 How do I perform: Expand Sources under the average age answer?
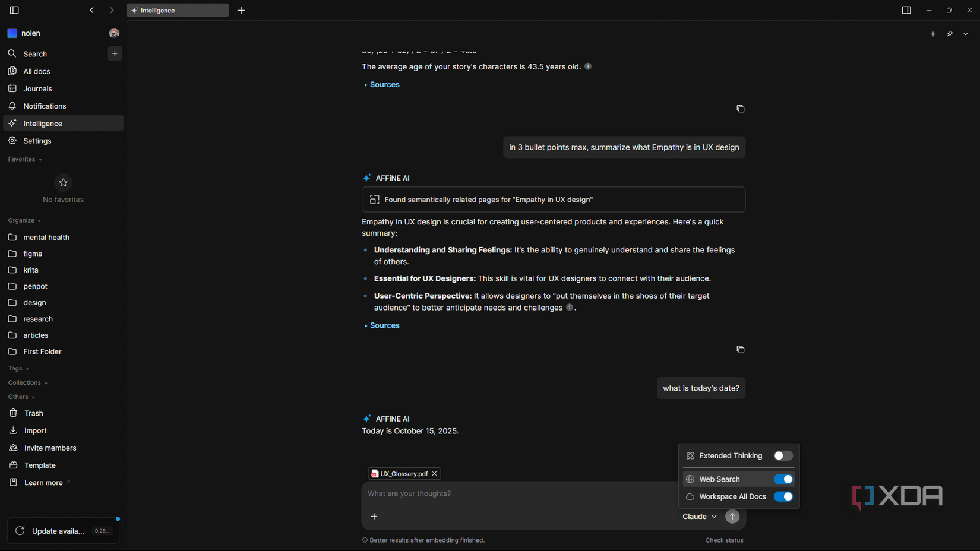pyautogui.click(x=382, y=85)
